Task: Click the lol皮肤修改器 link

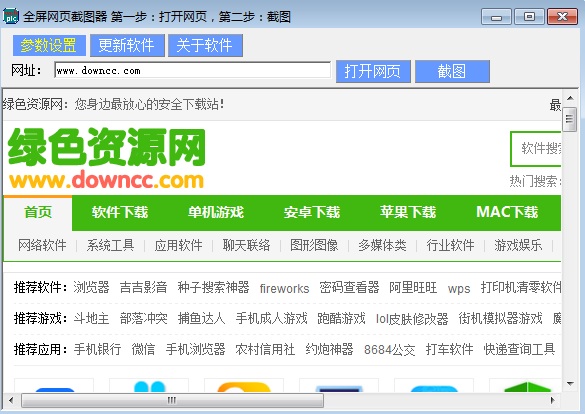Action: (x=412, y=319)
